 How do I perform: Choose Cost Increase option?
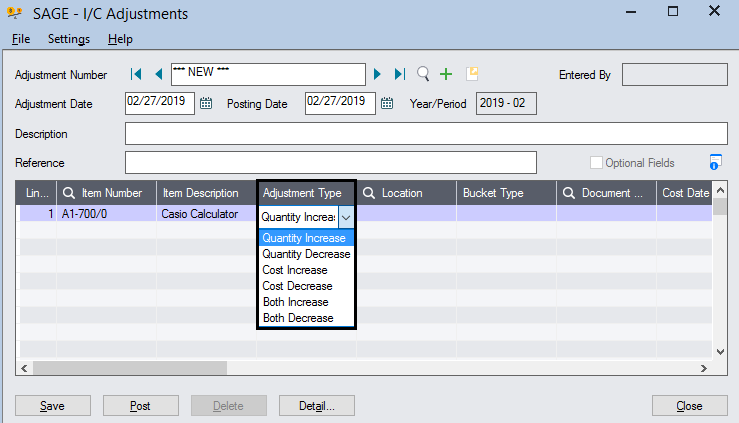[x=306, y=270]
